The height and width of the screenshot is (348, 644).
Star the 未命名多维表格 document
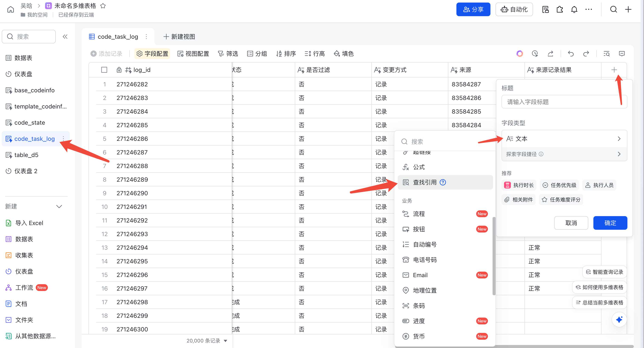pos(103,6)
